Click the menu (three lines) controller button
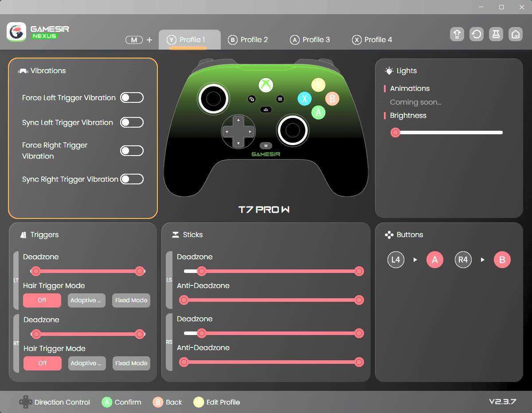 pos(280,99)
